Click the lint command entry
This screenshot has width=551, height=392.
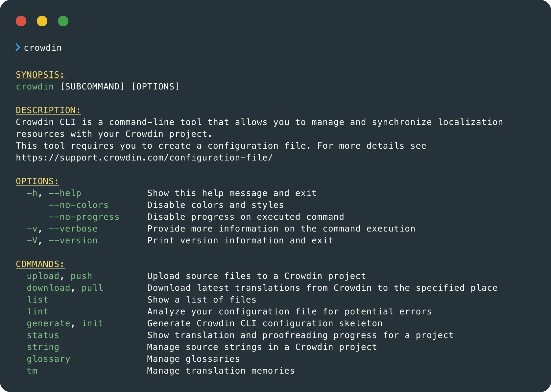pos(37,311)
